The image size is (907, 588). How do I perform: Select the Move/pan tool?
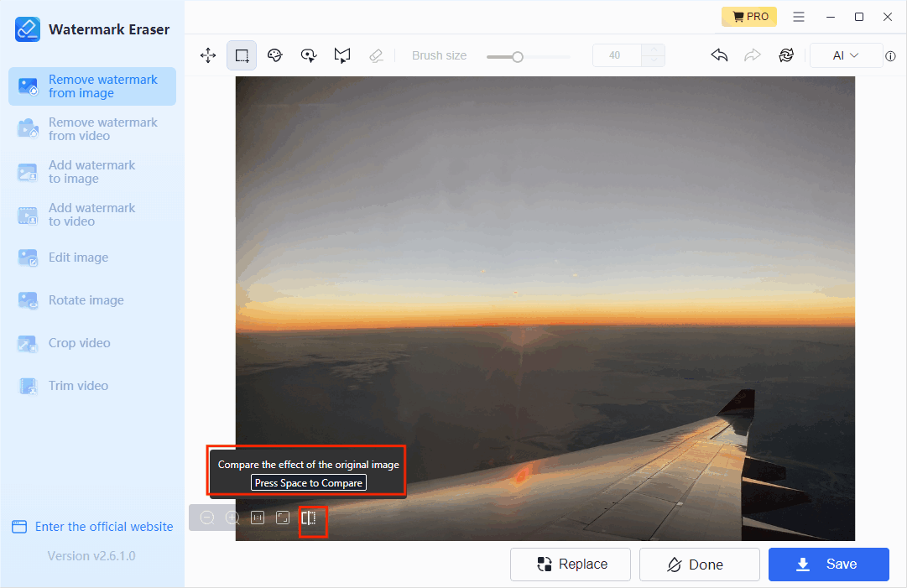click(208, 55)
